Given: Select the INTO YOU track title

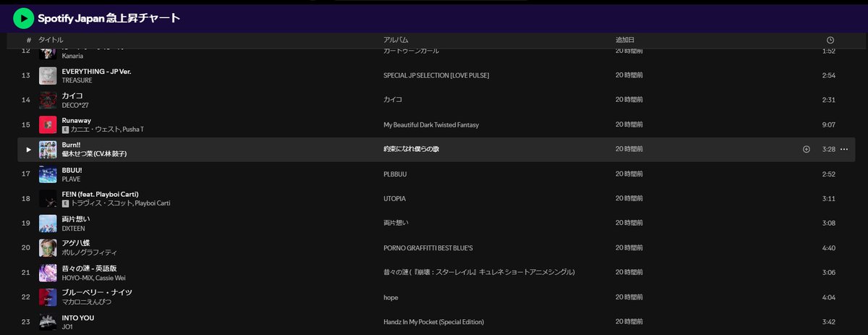Looking at the screenshot, I should click(x=78, y=318).
